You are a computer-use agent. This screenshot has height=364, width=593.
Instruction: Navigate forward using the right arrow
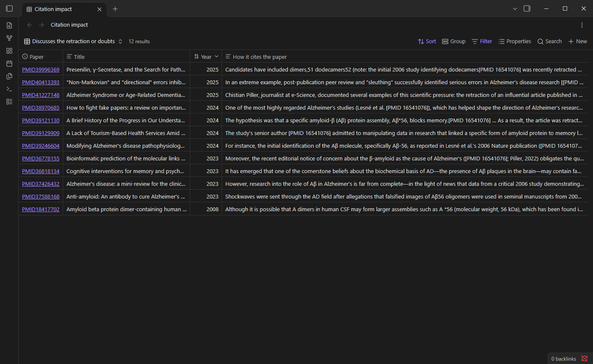click(42, 25)
